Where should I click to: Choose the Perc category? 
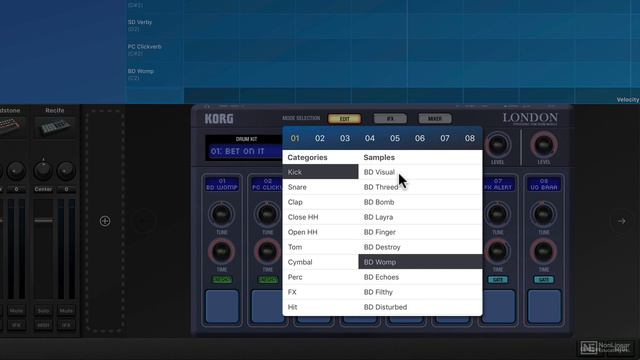tap(320, 277)
